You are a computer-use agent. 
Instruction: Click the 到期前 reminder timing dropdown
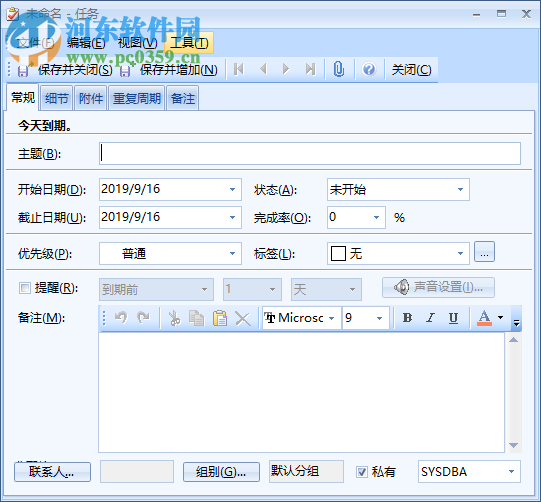156,289
